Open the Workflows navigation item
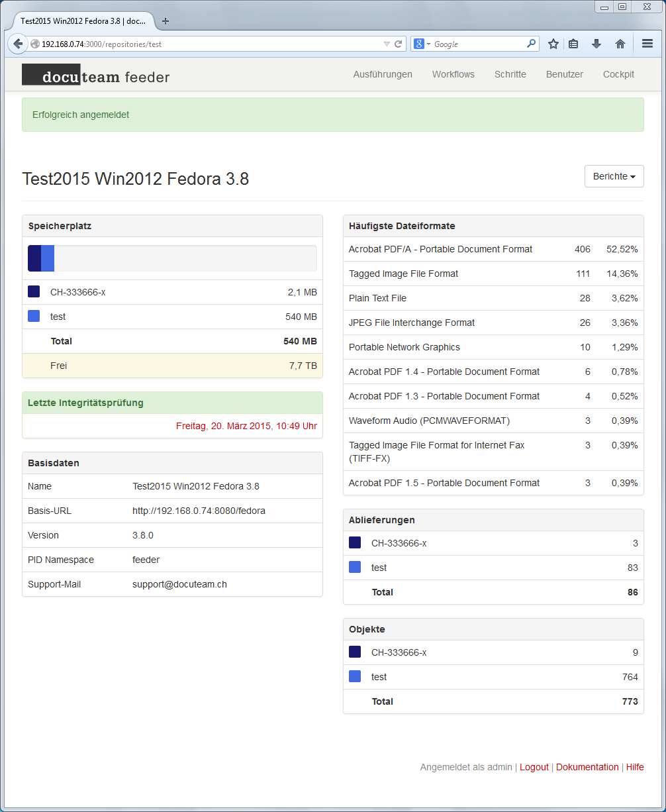 pyautogui.click(x=453, y=74)
